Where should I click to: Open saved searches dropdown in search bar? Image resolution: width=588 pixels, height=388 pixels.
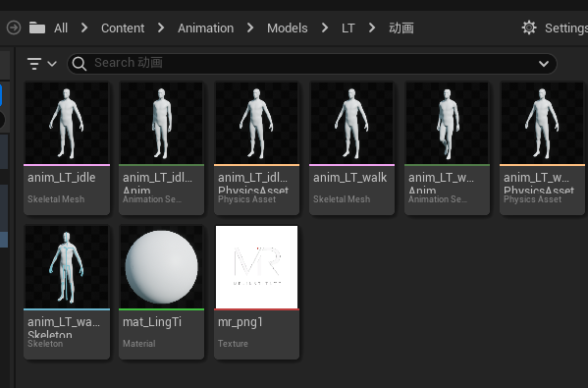tap(544, 64)
